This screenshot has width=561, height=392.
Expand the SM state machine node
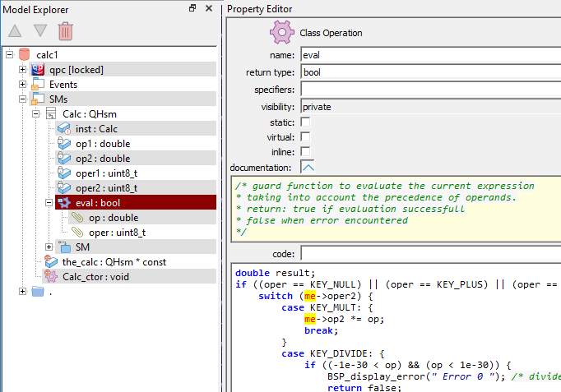49,247
